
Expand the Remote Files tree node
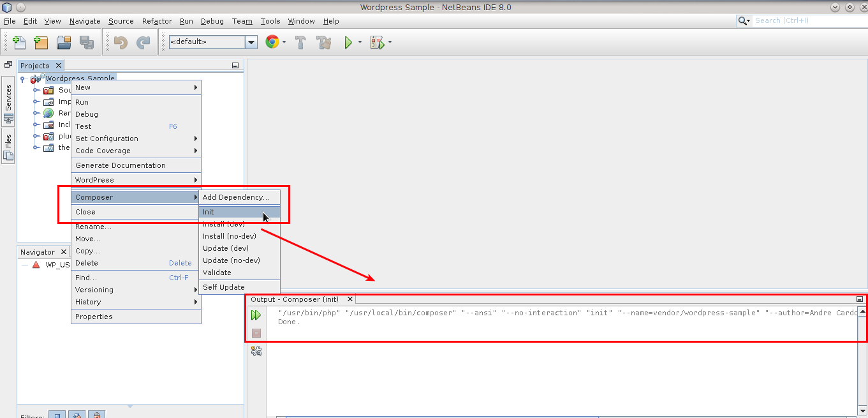click(36, 114)
